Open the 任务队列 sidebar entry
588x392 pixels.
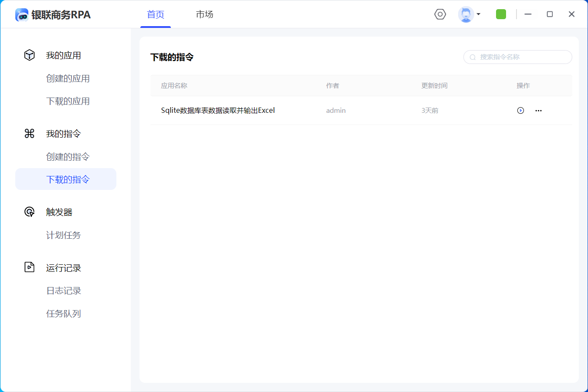tap(64, 314)
